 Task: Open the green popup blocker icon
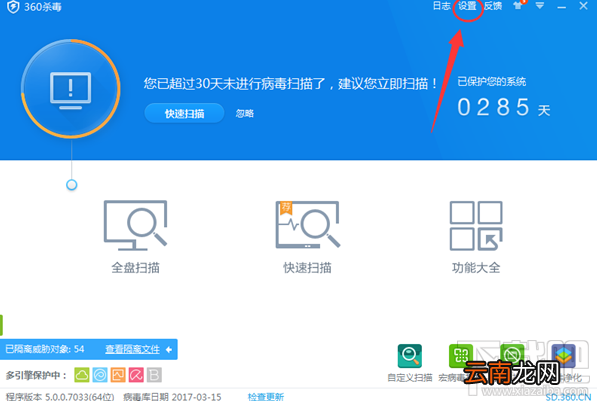coord(512,356)
